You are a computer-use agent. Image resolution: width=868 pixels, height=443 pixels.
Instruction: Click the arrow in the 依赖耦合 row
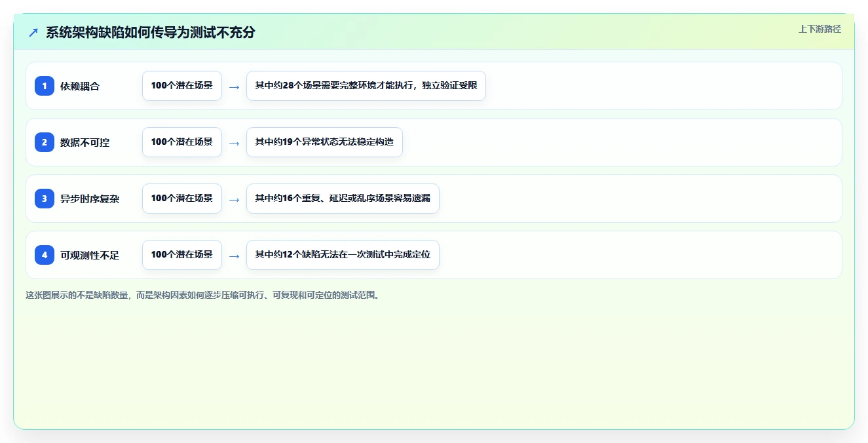(235, 87)
